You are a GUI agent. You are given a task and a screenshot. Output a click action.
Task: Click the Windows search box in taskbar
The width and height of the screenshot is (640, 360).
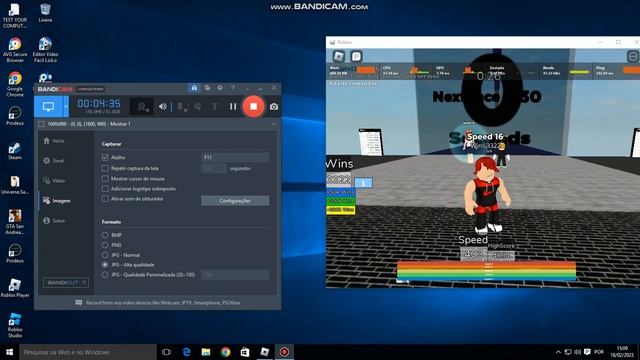coord(88,352)
